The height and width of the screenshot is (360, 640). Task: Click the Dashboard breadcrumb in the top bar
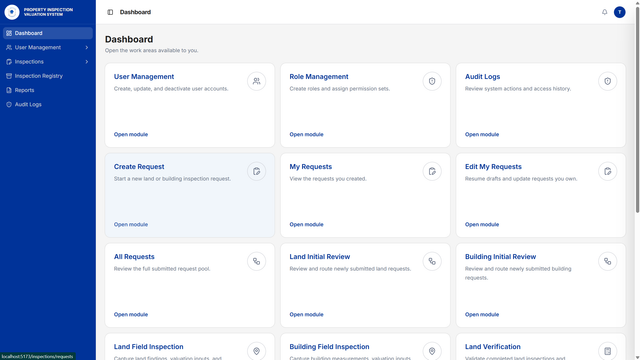click(135, 12)
